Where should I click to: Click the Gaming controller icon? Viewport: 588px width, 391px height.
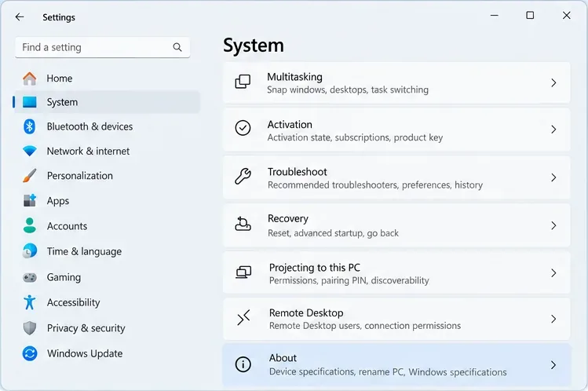point(30,277)
